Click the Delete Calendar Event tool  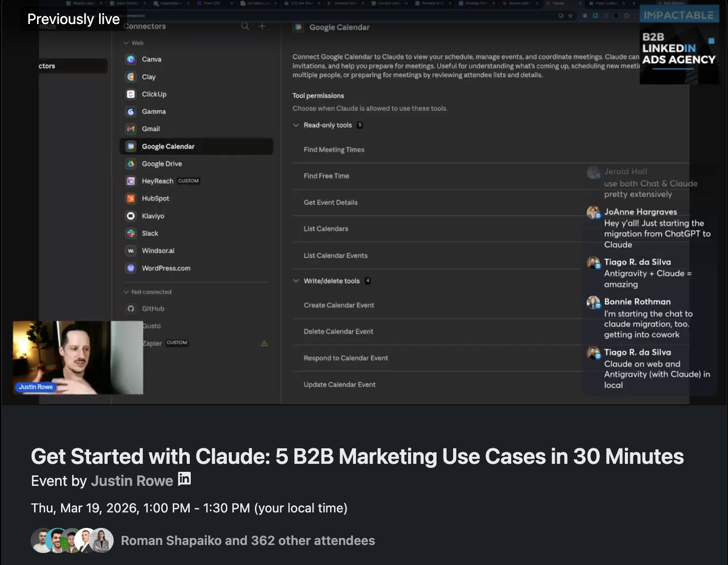coord(338,332)
